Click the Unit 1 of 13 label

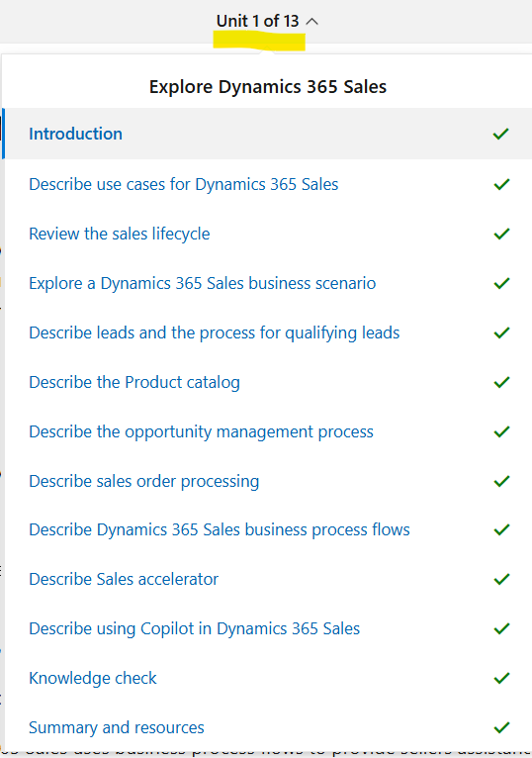click(257, 21)
